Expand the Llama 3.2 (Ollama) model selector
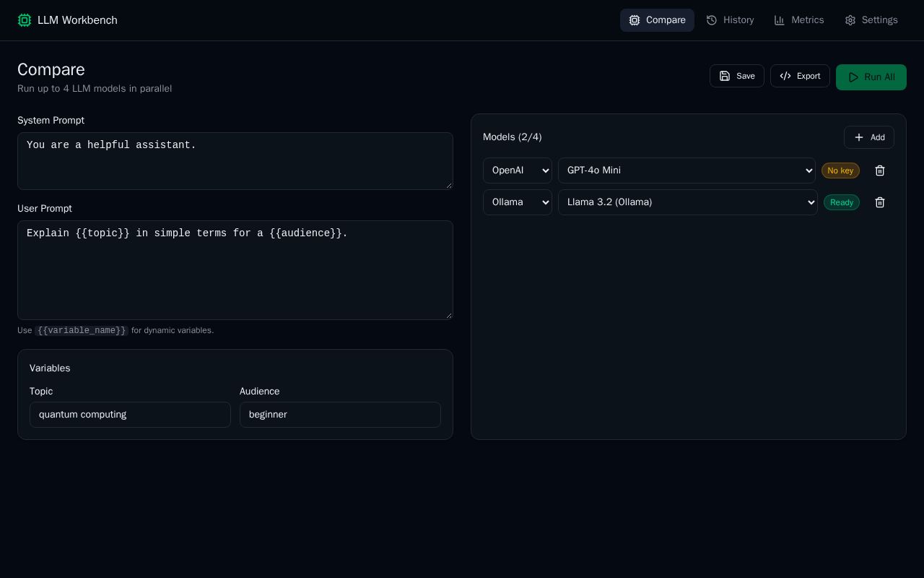 [x=688, y=202]
